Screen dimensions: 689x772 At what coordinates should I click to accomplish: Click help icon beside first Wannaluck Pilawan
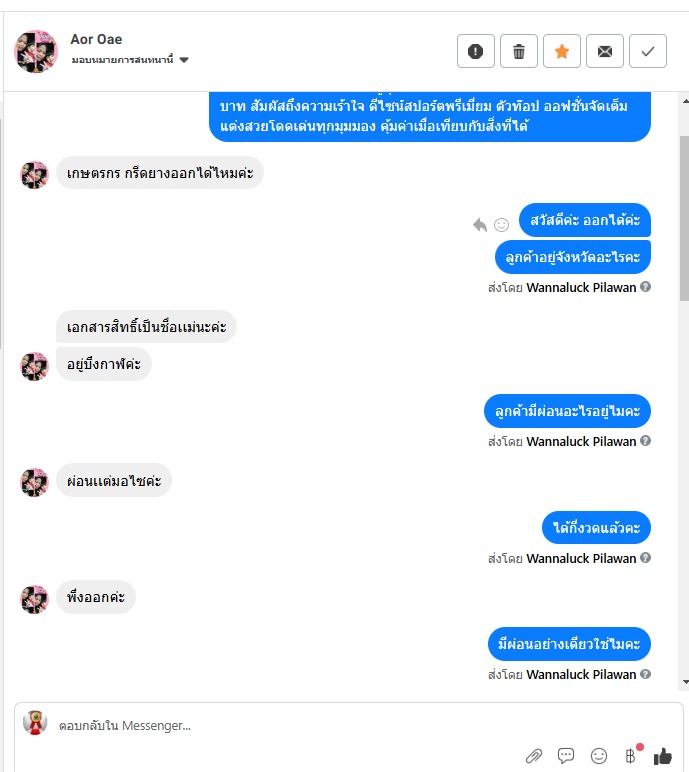645,287
